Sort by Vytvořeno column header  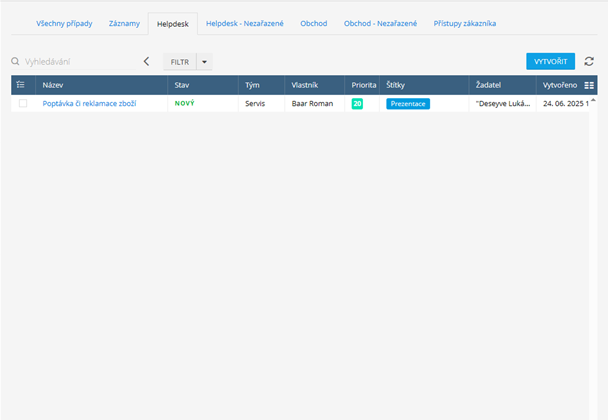point(560,85)
